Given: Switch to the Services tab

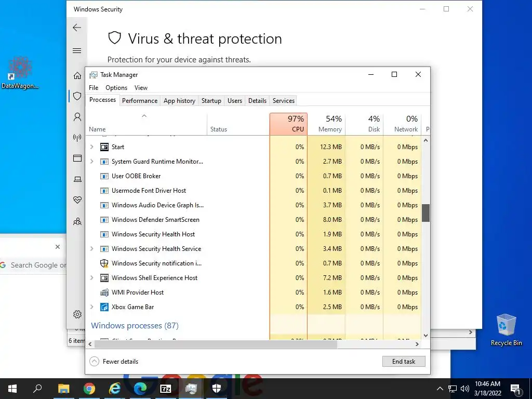Looking at the screenshot, I should pos(284,101).
